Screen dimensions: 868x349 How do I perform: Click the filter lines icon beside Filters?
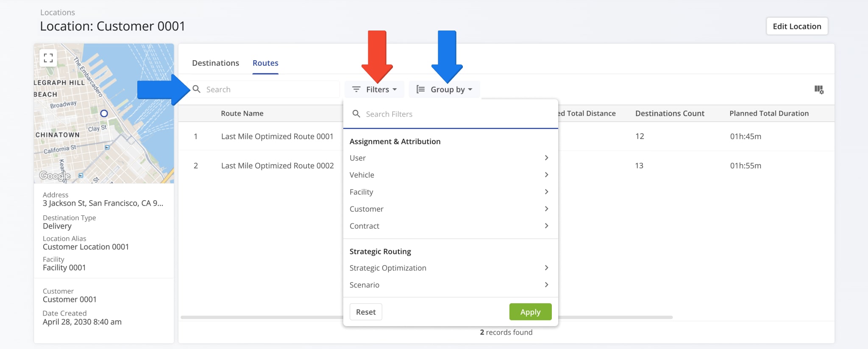click(x=356, y=89)
